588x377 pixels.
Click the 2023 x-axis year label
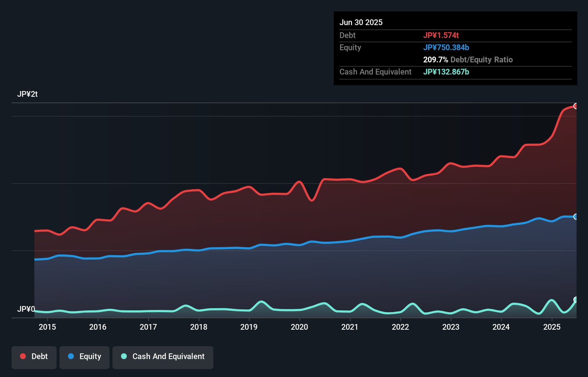451,327
